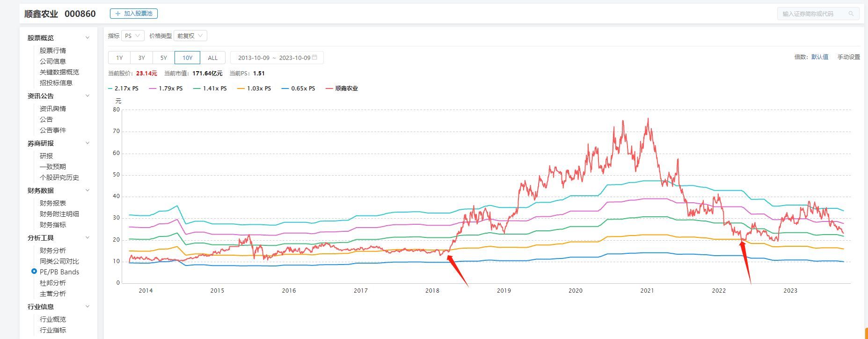Hide the 顺鑫农业 price line legend
868x339 pixels.
click(342, 88)
